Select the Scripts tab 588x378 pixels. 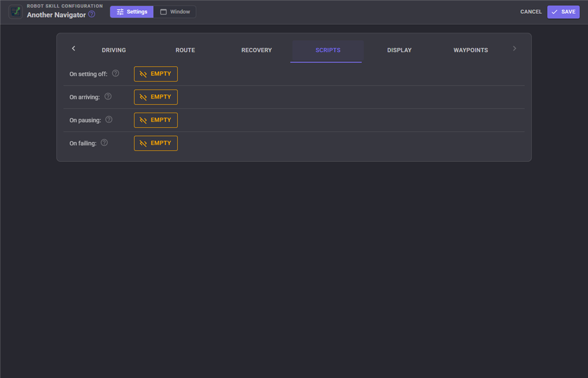click(x=328, y=50)
